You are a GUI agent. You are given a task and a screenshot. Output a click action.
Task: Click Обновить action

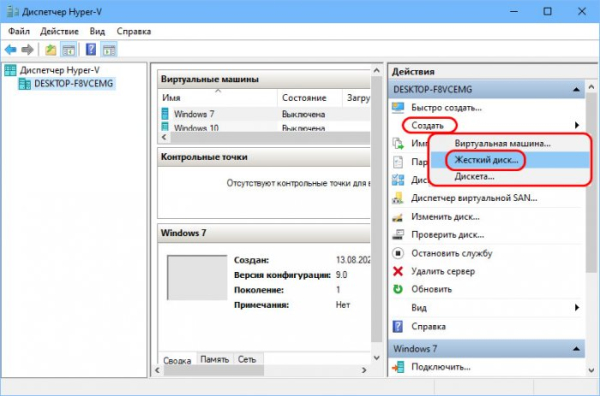[x=432, y=289]
